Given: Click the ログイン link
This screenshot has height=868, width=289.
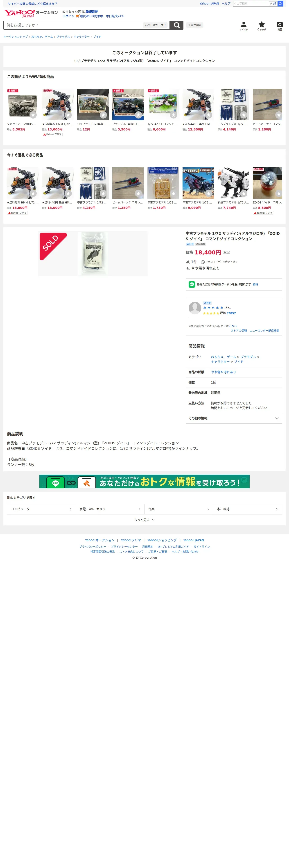Looking at the screenshot, I should coord(68,16).
